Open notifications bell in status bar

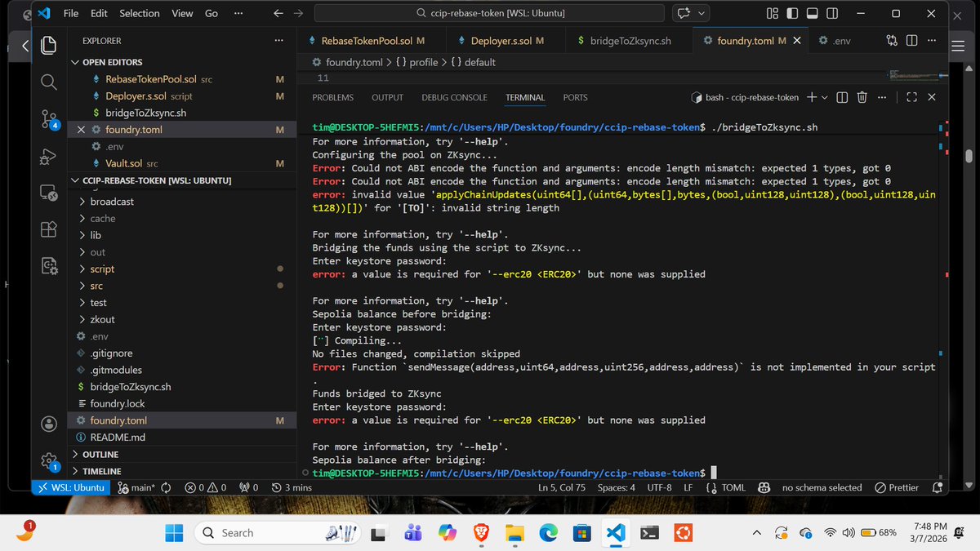pos(937,487)
